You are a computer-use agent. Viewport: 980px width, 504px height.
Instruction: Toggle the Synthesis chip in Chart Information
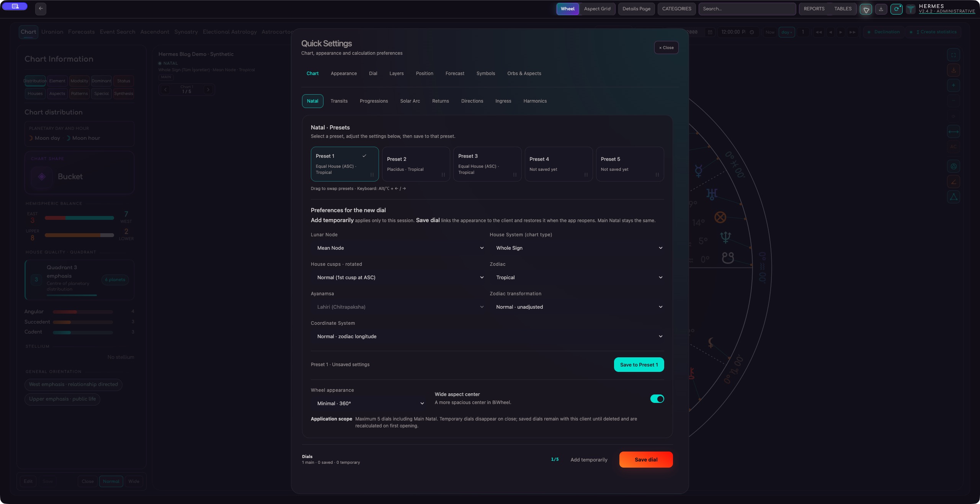tap(124, 93)
